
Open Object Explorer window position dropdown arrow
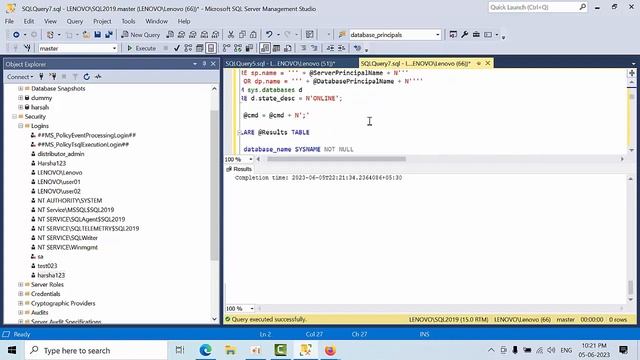tap(195, 64)
